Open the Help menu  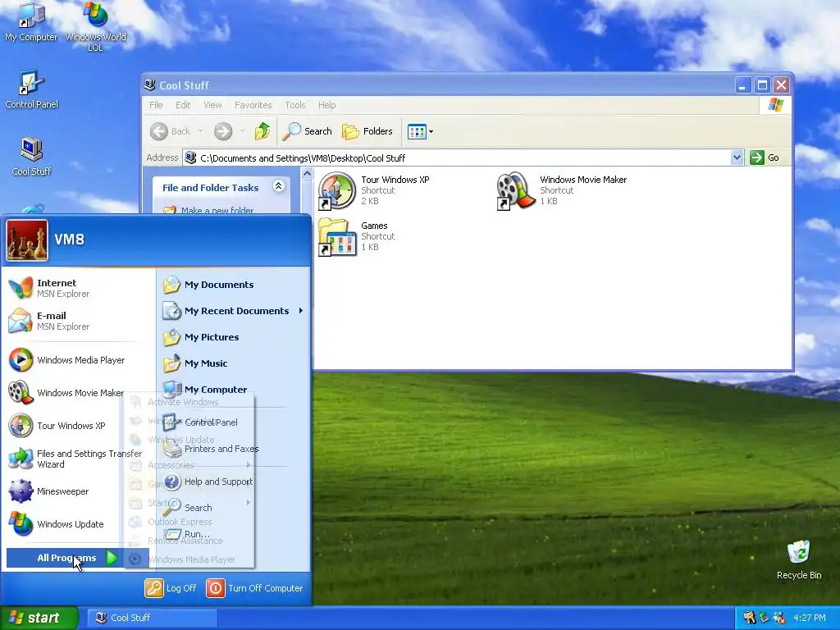tap(326, 105)
